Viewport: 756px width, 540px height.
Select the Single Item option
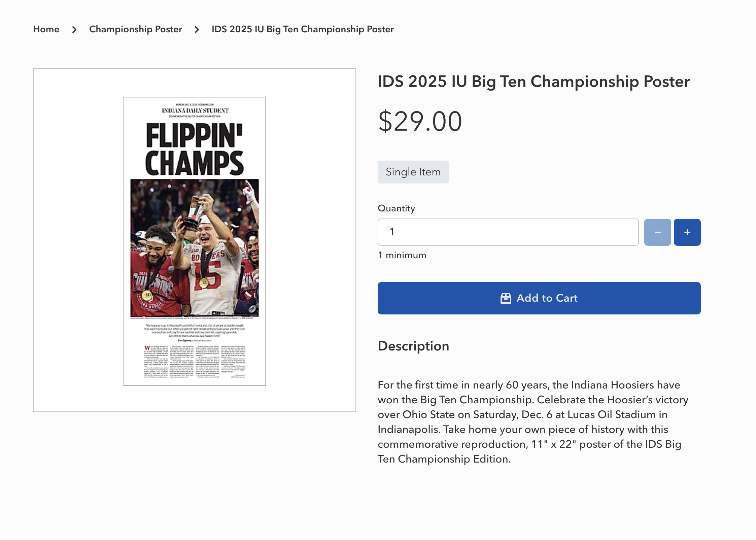(x=413, y=172)
